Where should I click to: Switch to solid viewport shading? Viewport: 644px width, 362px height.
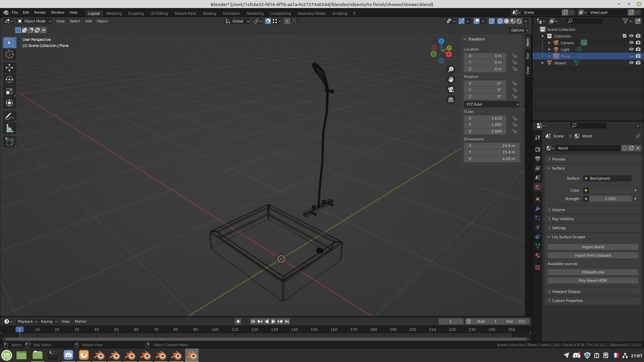506,21
